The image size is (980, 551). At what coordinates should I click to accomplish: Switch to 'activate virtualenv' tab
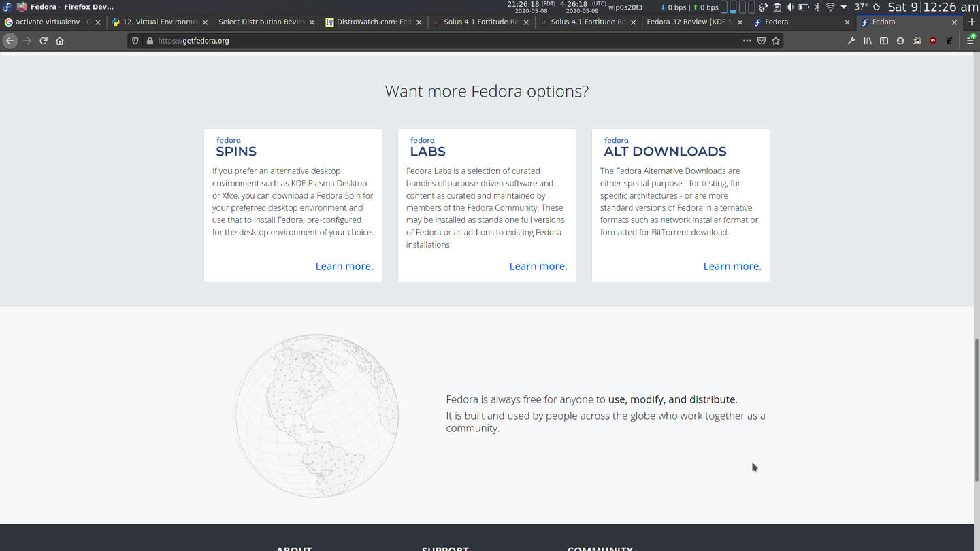click(52, 22)
